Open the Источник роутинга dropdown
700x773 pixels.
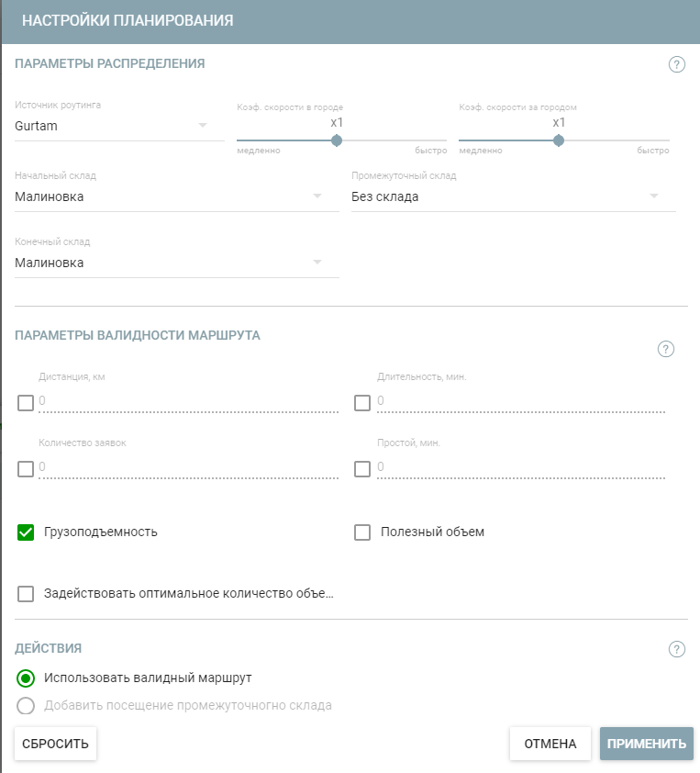pos(118,127)
